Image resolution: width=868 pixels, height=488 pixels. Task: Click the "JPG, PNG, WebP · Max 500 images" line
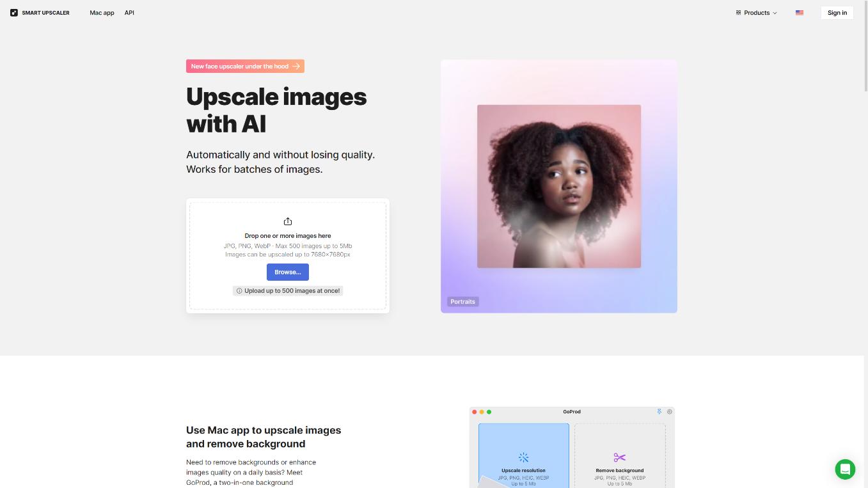[288, 246]
